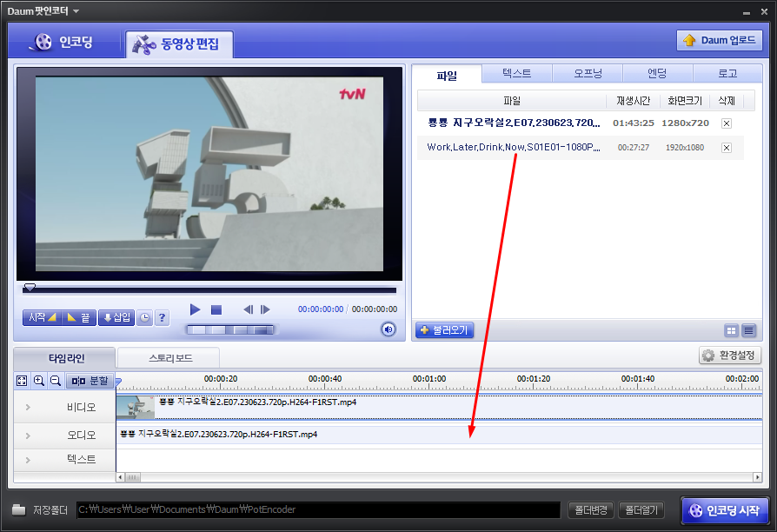Screen dimensions: 777x532
Task: Switch to the 스토리보드 tab
Action: click(170, 358)
